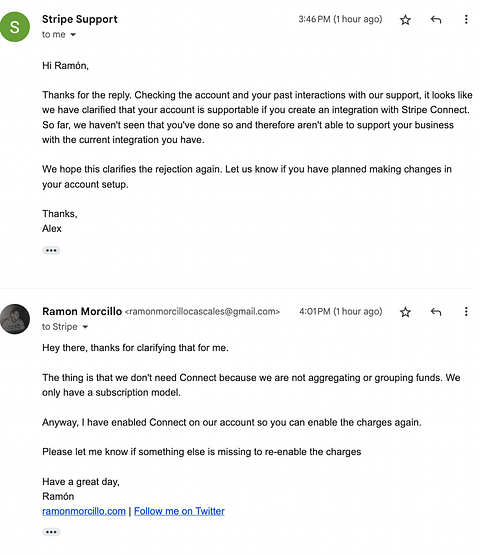Star Ramon Morcillo's reply message
Image resolution: width=480 pixels, height=555 pixels.
click(x=405, y=312)
